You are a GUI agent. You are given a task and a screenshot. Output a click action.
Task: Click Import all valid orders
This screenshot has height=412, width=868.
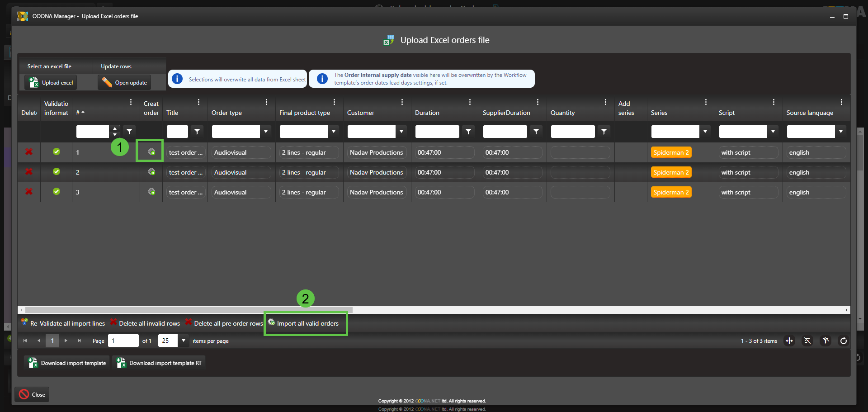coord(307,323)
